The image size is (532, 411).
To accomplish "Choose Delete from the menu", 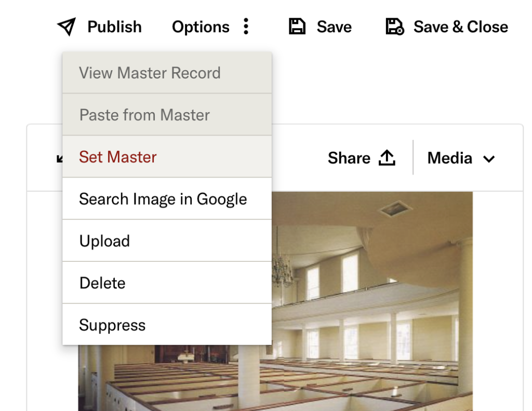I will coord(102,283).
